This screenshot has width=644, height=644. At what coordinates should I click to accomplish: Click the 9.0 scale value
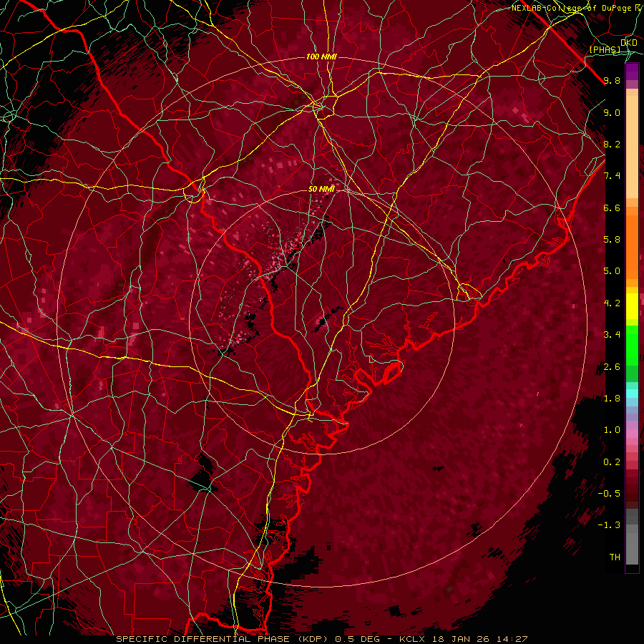click(x=612, y=112)
